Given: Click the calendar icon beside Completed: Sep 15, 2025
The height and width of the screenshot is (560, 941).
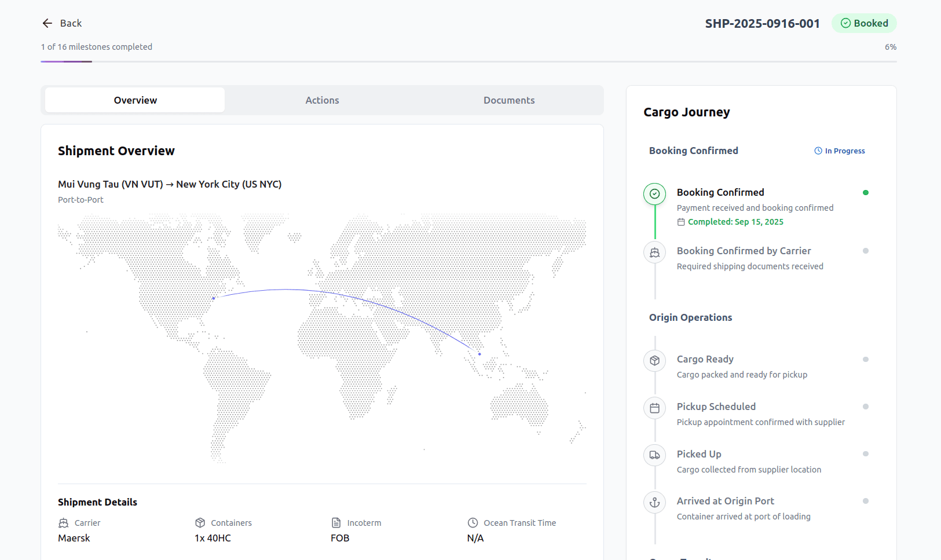Looking at the screenshot, I should (680, 222).
